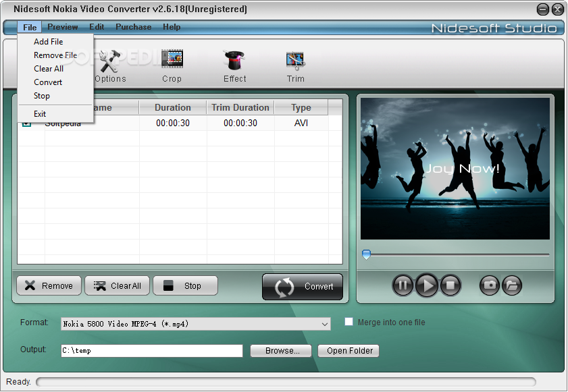This screenshot has height=392, width=568.
Task: Open the Trim tool
Action: pyautogui.click(x=295, y=66)
